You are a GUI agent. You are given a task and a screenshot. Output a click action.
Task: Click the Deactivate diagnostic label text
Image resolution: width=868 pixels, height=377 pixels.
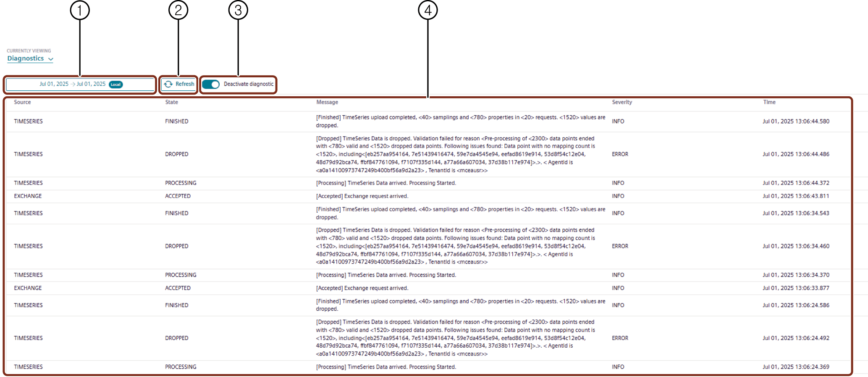pyautogui.click(x=248, y=84)
